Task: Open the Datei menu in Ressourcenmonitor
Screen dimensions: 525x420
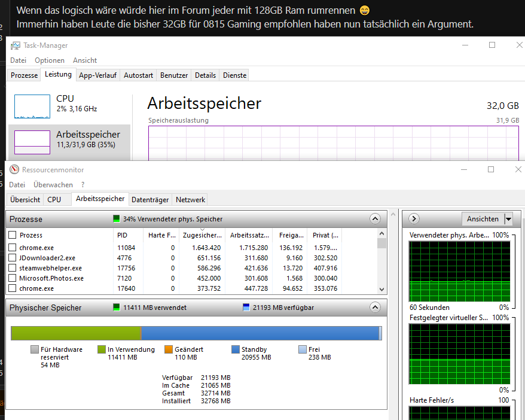Action: (x=17, y=185)
